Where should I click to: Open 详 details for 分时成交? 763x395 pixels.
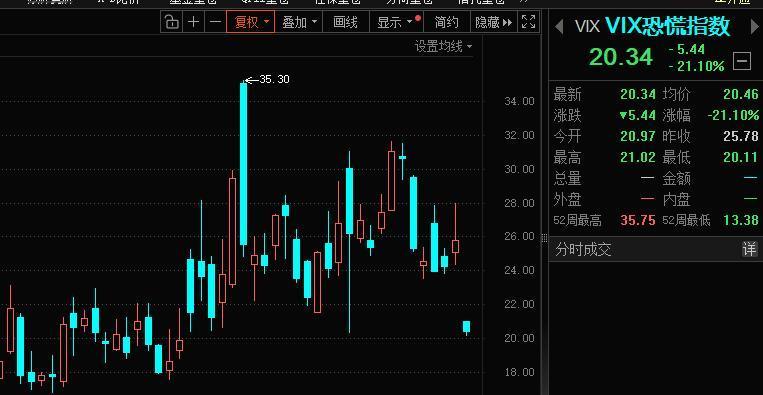click(750, 250)
